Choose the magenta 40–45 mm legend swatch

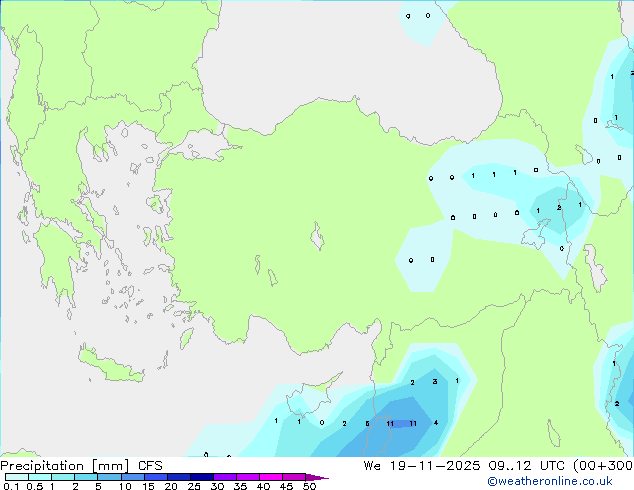(271, 477)
